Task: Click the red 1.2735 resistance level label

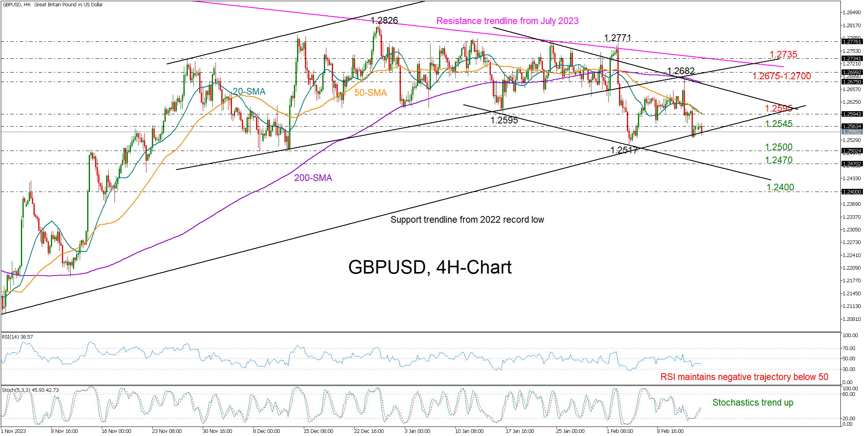Action: (783, 54)
